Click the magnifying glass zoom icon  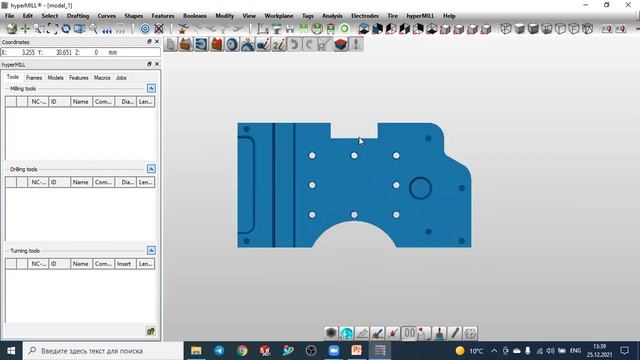[93, 29]
